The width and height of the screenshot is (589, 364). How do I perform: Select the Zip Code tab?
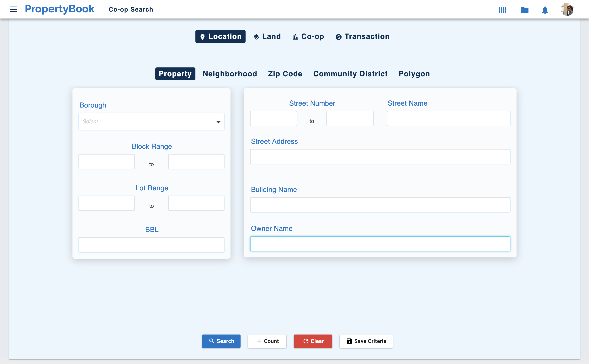[285, 74]
